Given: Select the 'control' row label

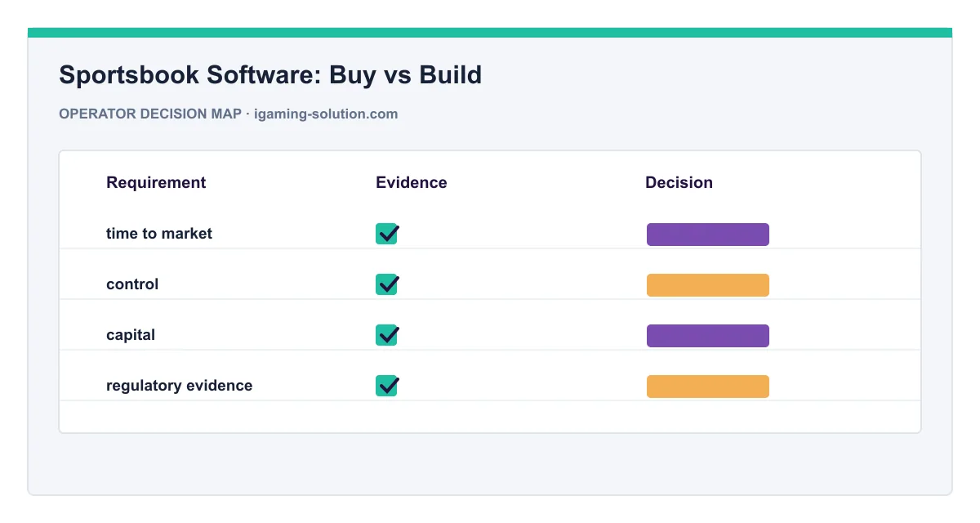Looking at the screenshot, I should pyautogui.click(x=132, y=284).
